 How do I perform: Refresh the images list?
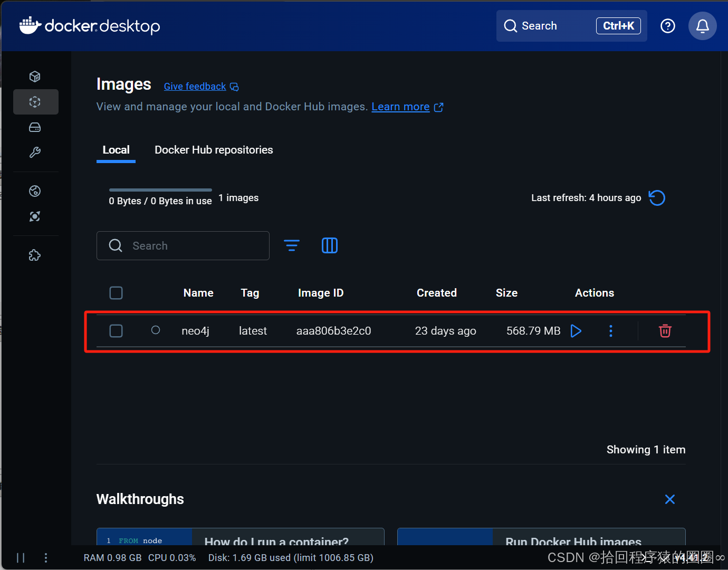click(x=657, y=198)
